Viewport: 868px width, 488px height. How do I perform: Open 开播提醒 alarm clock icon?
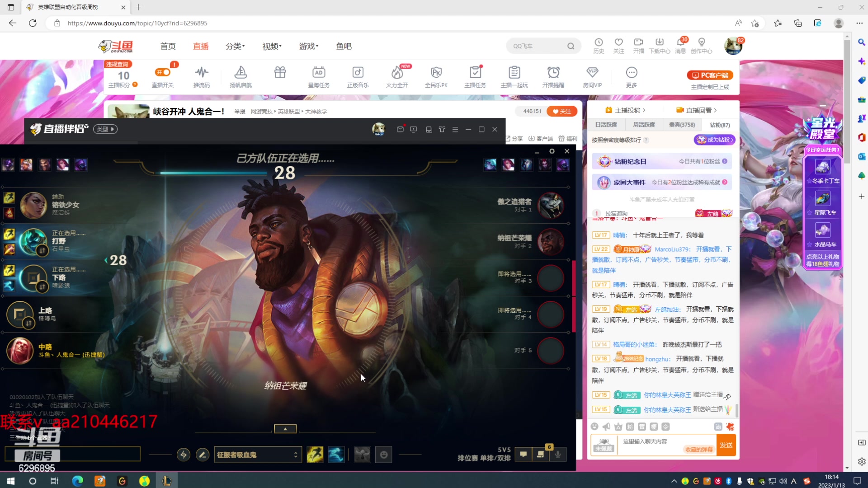pyautogui.click(x=553, y=72)
